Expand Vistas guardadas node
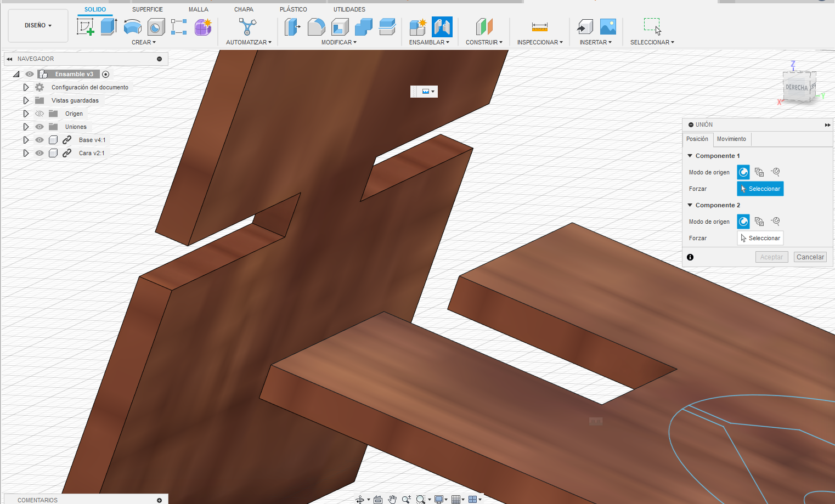 coord(26,100)
